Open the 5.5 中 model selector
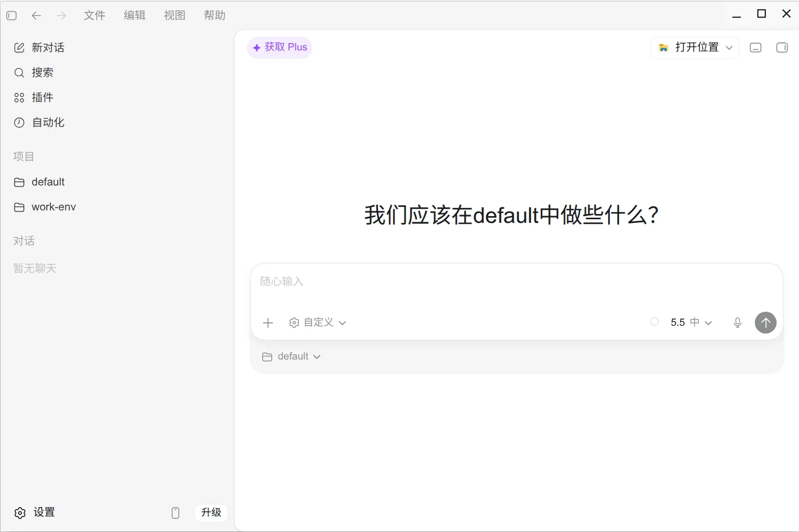Viewport: 799px width, 532px height. pos(691,323)
